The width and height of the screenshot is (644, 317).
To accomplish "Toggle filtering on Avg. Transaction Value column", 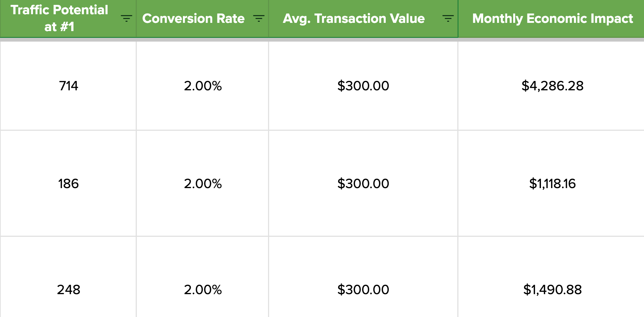I will 448,18.
